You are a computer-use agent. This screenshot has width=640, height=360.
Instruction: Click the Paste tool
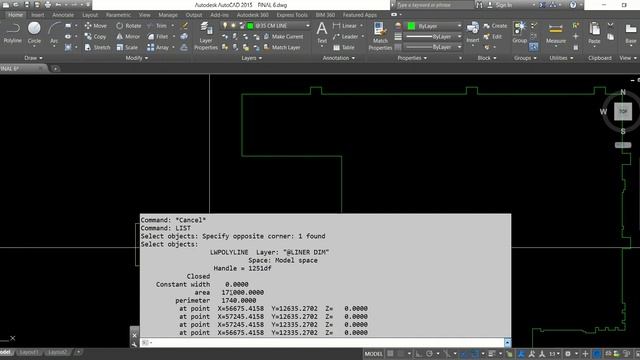594,33
